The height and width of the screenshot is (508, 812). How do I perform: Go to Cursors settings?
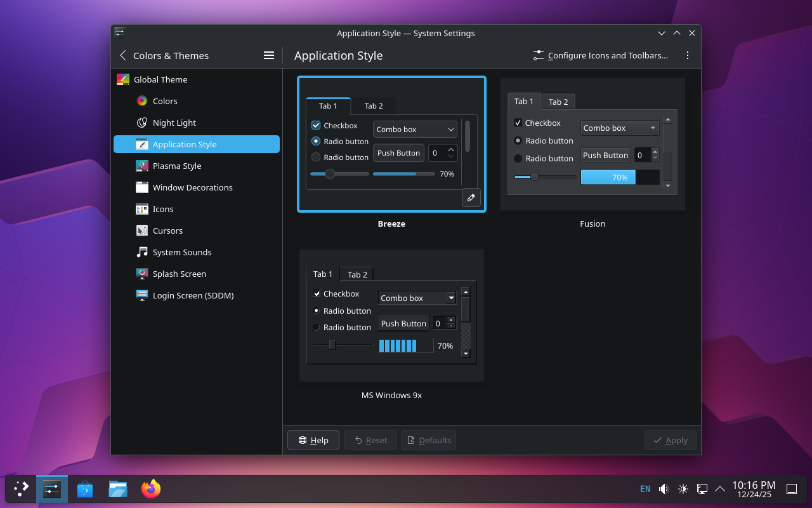(x=167, y=231)
